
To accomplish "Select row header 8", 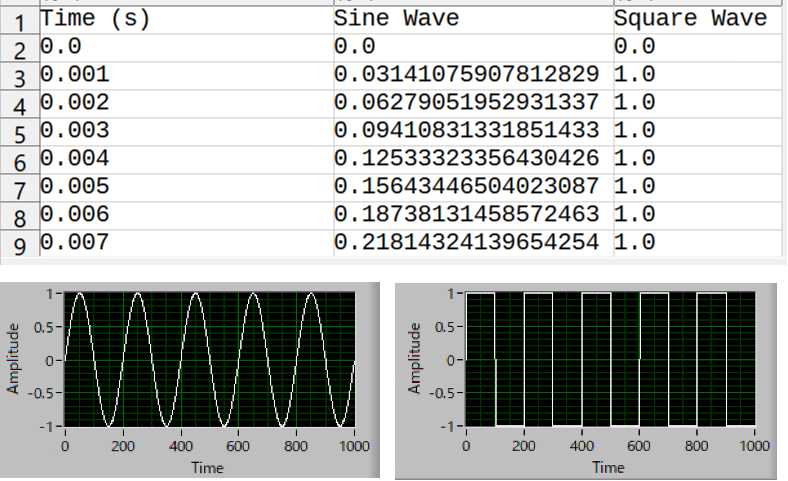I will [x=20, y=217].
